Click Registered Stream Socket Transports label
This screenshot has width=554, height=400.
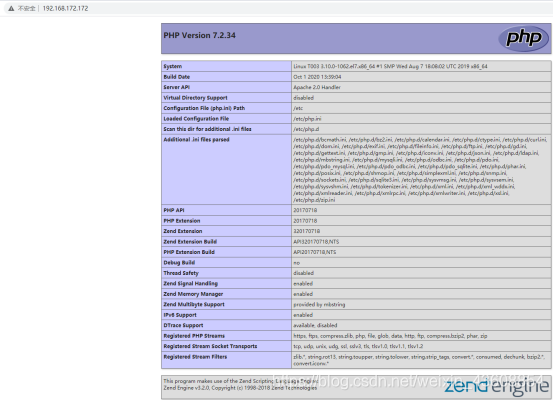(210, 346)
